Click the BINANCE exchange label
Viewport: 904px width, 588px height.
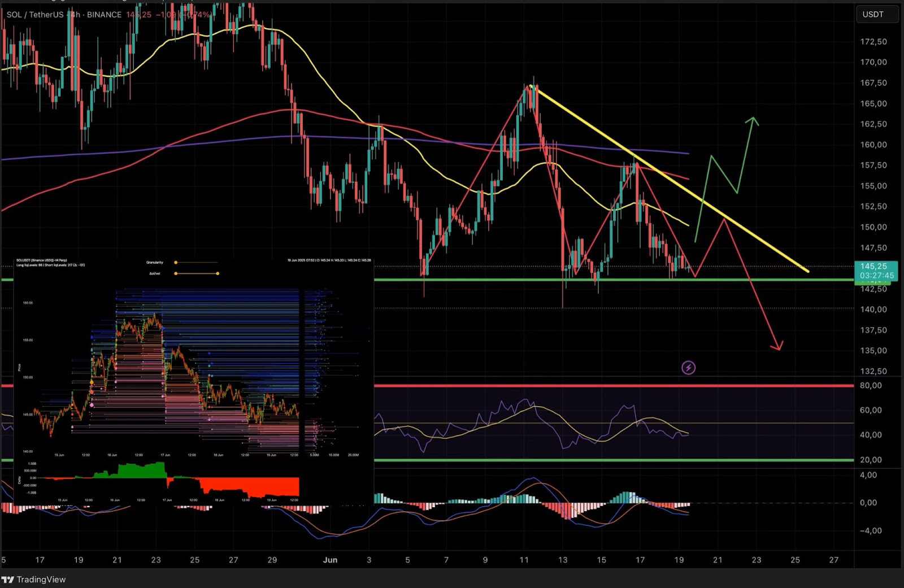click(x=104, y=14)
